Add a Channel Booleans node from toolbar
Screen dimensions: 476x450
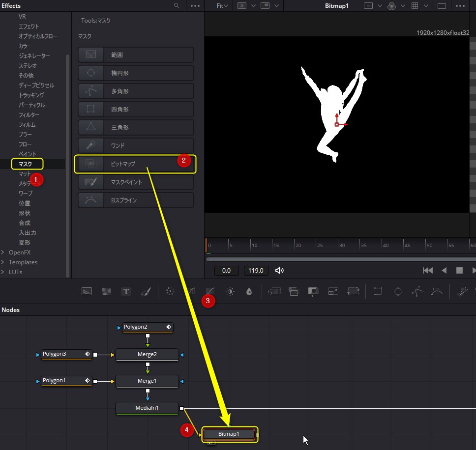(293, 292)
